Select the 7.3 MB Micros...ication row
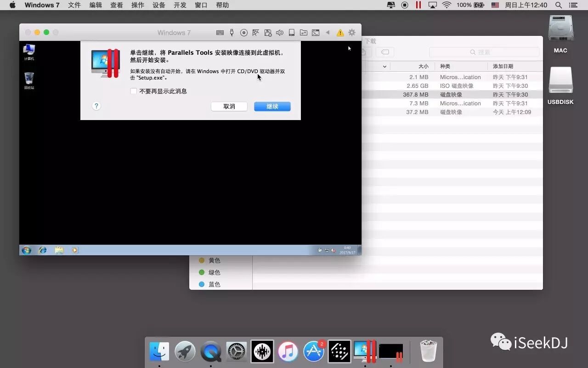588x368 pixels. coord(452,103)
